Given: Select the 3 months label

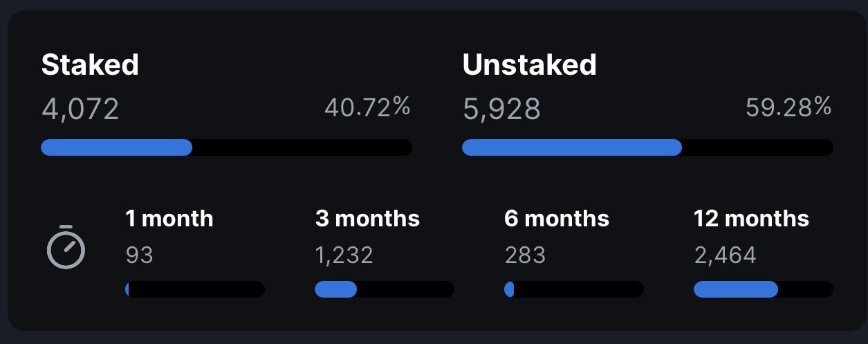Looking at the screenshot, I should [x=367, y=219].
